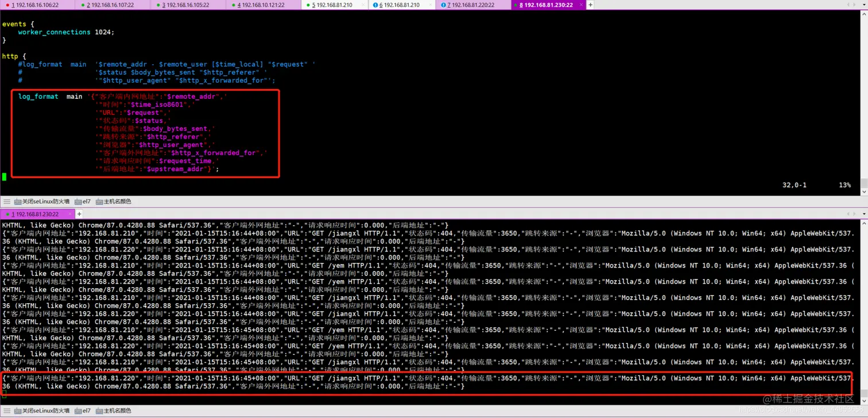Click the $upstream_addr line
This screenshot has width=868, height=418.
(157, 169)
